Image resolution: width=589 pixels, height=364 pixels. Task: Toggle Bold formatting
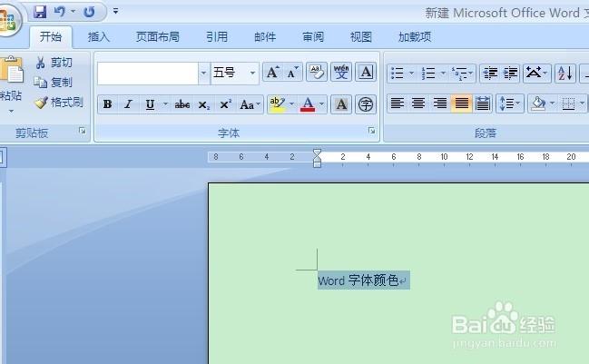[107, 104]
